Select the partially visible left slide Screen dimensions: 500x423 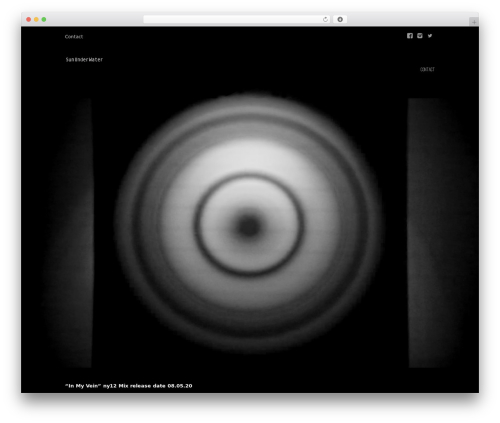67,233
